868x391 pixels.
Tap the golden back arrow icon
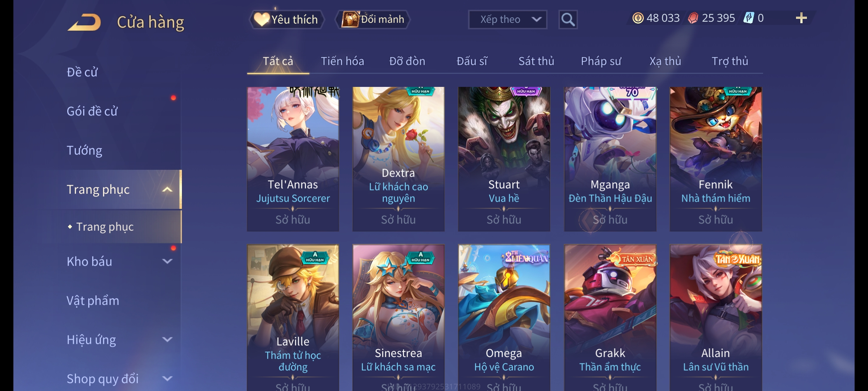[x=84, y=22]
